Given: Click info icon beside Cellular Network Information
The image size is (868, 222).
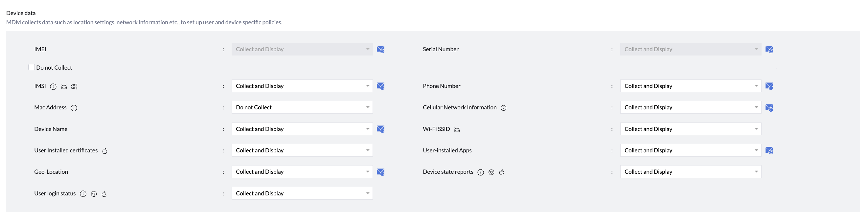Looking at the screenshot, I should coord(503,108).
